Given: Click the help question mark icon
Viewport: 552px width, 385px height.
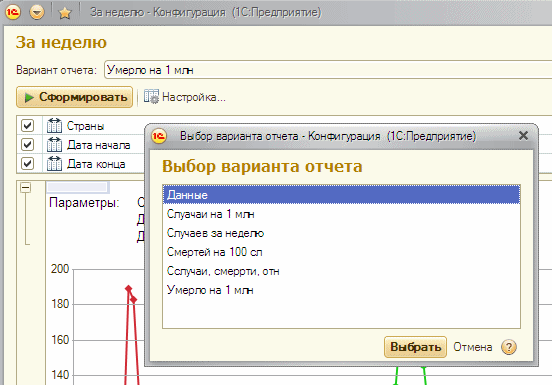Looking at the screenshot, I should pyautogui.click(x=509, y=347).
